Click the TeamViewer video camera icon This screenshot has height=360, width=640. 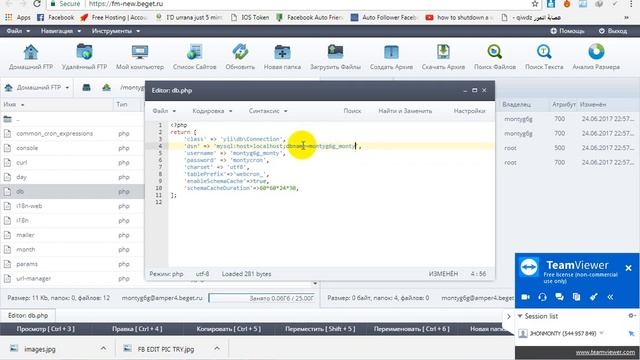[x=525, y=297]
